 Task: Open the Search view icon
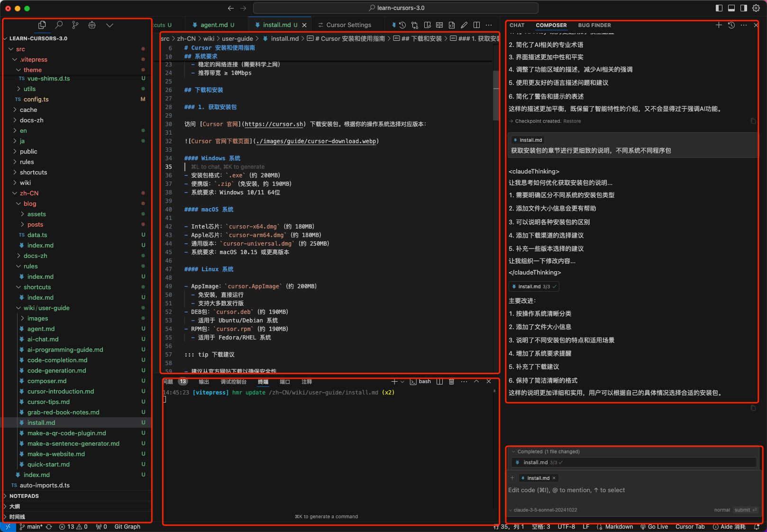pos(59,25)
